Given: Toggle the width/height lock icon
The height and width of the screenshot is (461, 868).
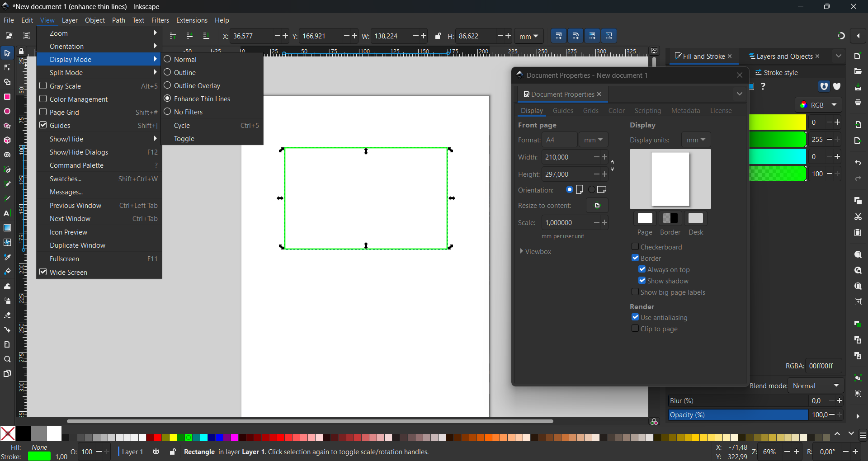Looking at the screenshot, I should point(438,36).
